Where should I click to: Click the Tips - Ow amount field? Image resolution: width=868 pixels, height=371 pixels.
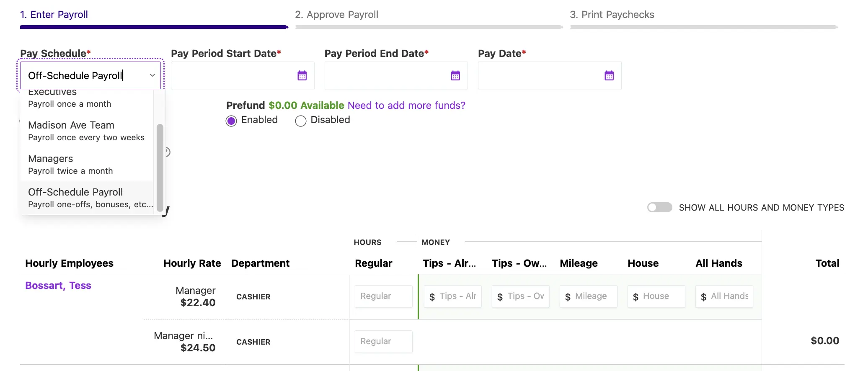525,296
